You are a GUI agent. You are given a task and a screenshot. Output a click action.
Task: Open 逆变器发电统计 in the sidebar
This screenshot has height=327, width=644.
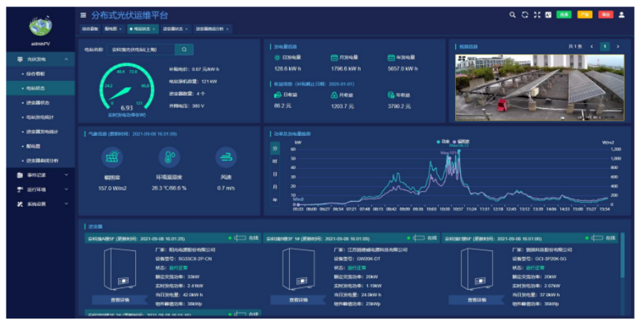point(41,132)
